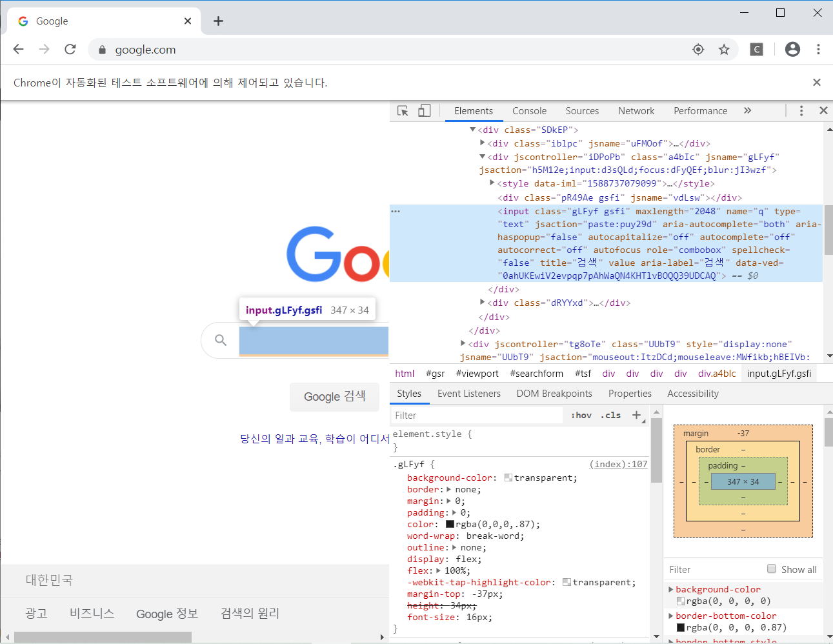Open the Properties tab

[x=630, y=394]
